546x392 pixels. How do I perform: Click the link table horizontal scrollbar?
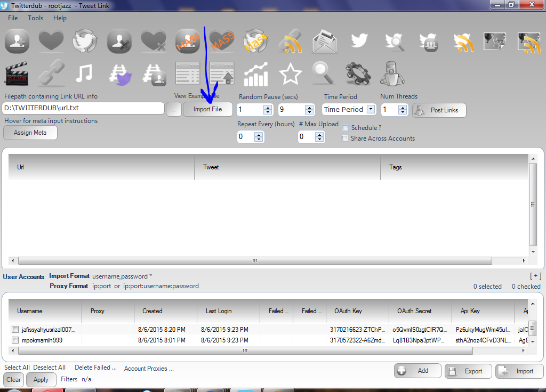click(x=255, y=260)
